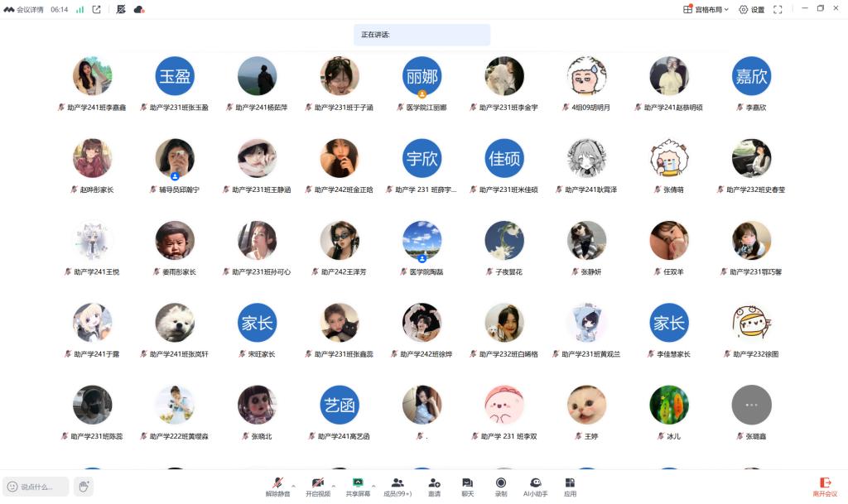Click the raise hand icon
The height and width of the screenshot is (504, 848).
(x=83, y=487)
